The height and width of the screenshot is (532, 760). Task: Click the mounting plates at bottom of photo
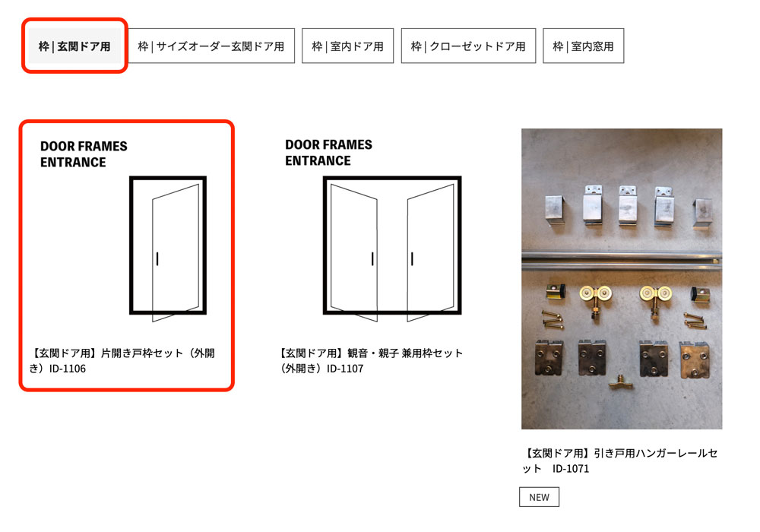click(x=622, y=359)
